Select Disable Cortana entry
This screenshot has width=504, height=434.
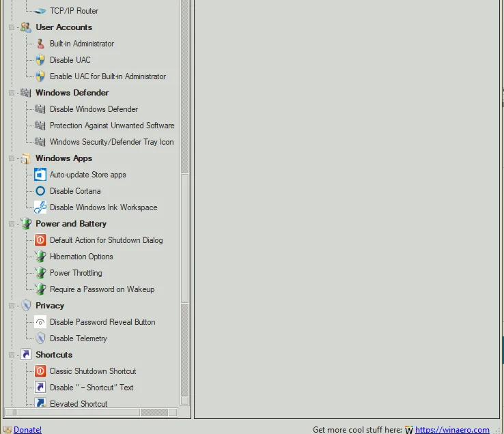pyautogui.click(x=75, y=191)
